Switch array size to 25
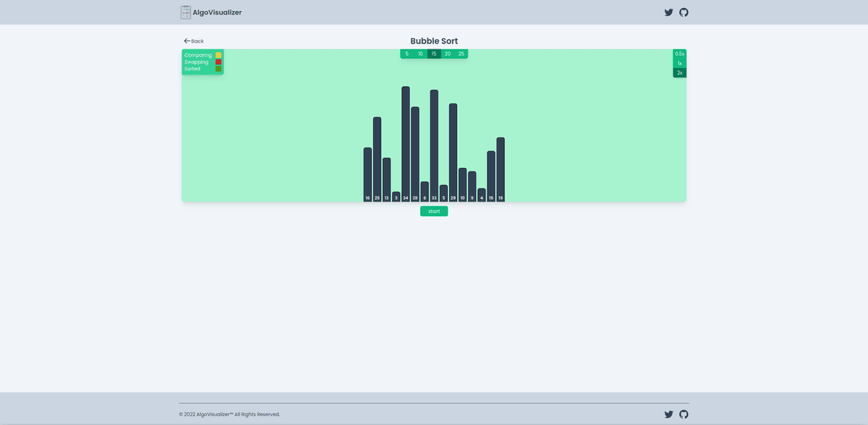The image size is (868, 425). [461, 54]
